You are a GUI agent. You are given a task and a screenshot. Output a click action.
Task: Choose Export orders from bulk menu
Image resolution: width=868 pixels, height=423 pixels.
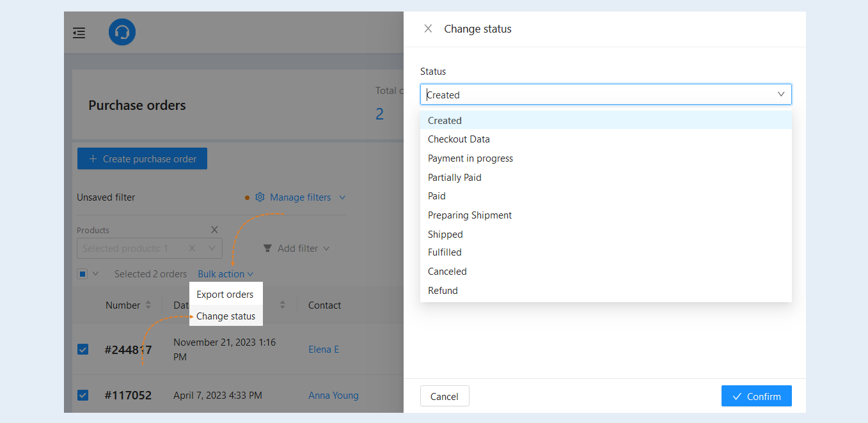click(x=226, y=295)
